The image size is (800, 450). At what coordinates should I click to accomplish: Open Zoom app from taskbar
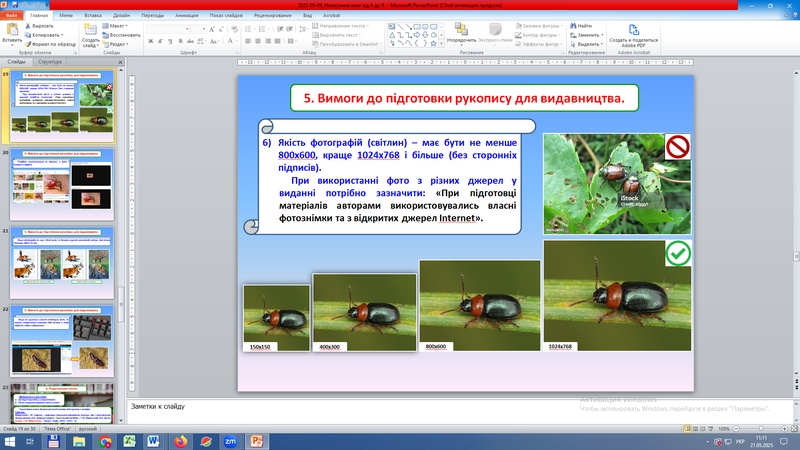pos(231,442)
